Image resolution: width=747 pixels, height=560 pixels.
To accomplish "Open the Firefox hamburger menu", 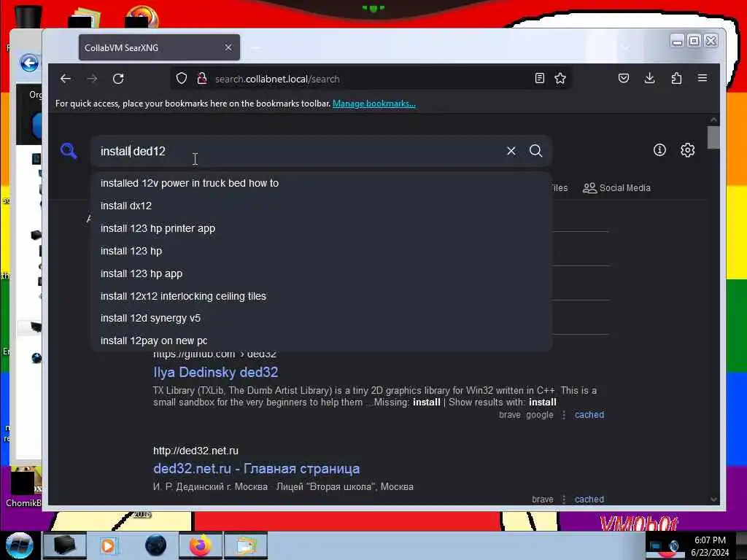I will (703, 78).
